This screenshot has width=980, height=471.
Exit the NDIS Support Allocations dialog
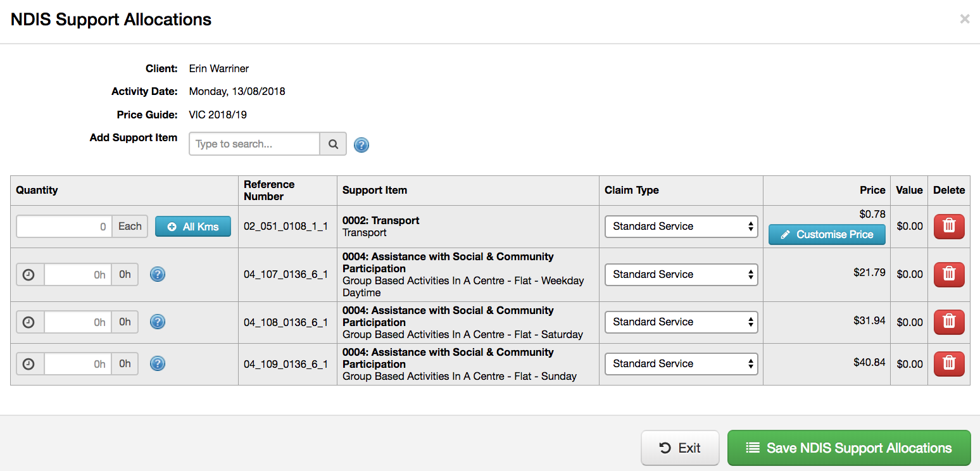pyautogui.click(x=679, y=447)
